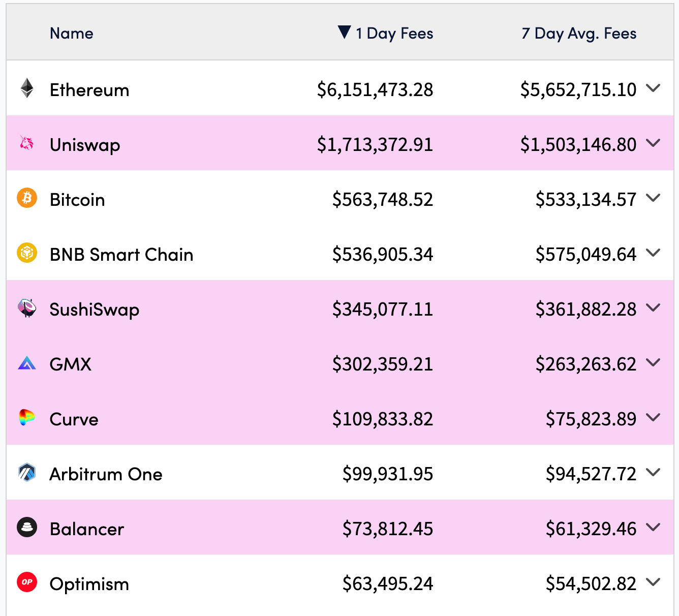This screenshot has width=679, height=616.
Task: Select the $54,502.82 average value
Action: [x=591, y=584]
